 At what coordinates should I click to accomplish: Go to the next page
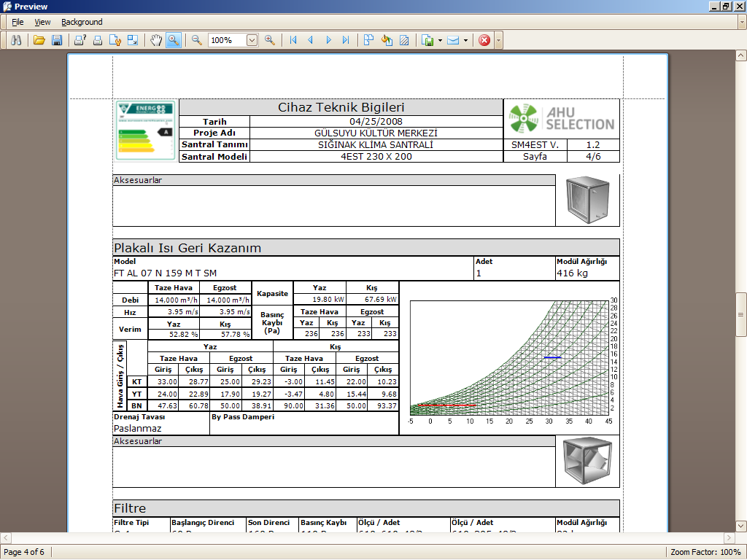[x=328, y=40]
